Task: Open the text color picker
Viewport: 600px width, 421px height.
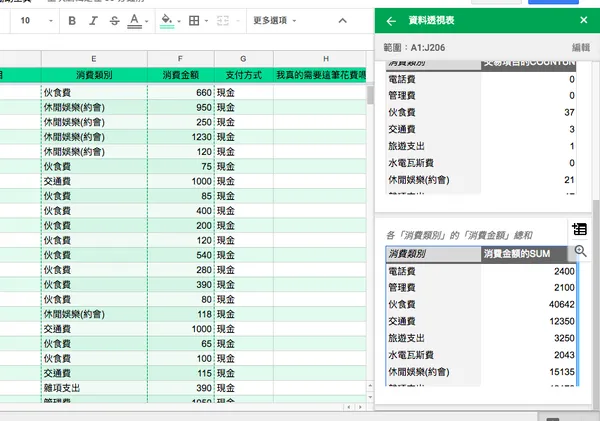Action: pyautogui.click(x=134, y=21)
